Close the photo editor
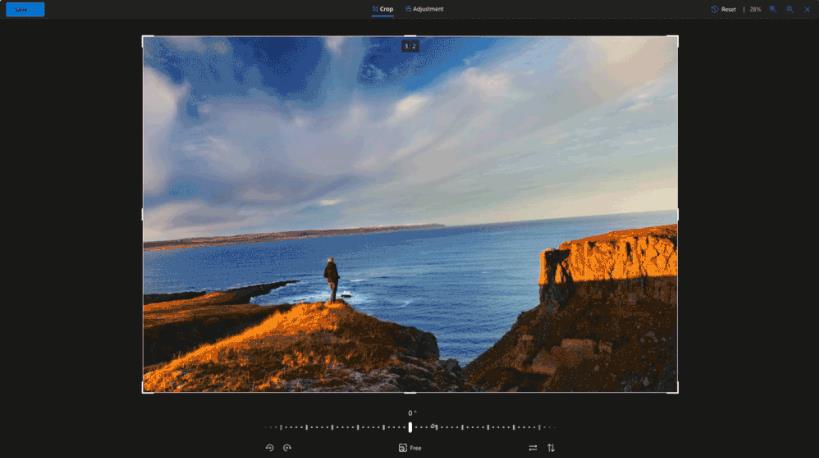The image size is (819, 458). 807,9
